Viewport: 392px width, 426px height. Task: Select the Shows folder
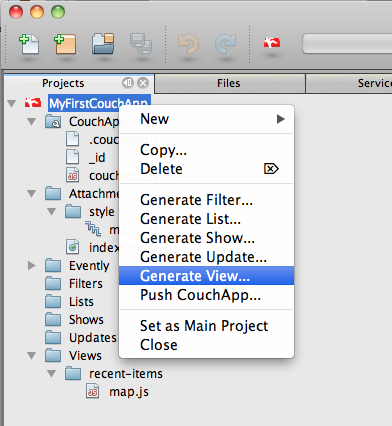coord(86,320)
